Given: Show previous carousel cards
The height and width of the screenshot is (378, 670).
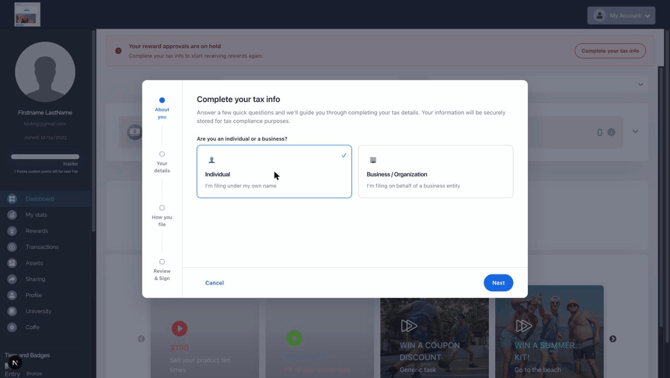Looking at the screenshot, I should point(141,339).
